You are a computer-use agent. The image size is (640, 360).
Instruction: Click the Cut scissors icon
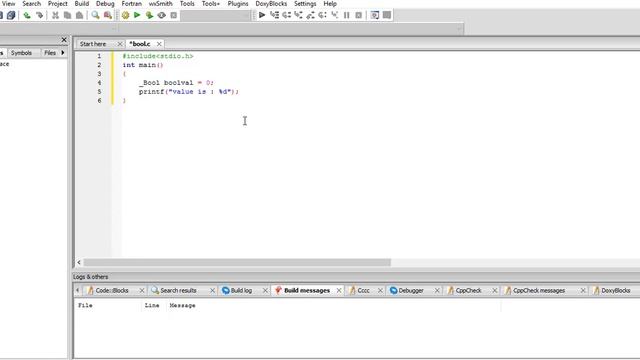tap(56, 15)
